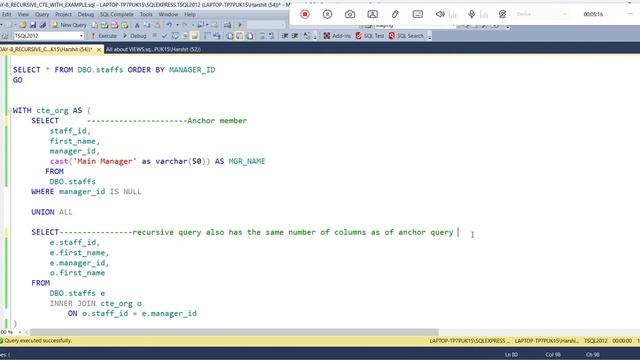Click 'Query executed successfully.' status text

[38, 340]
